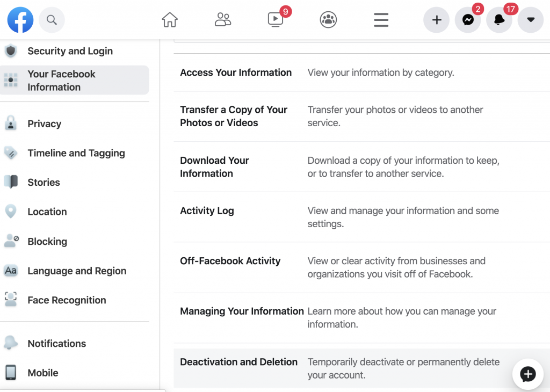
Task: Click 'View your information by category.' text
Action: pyautogui.click(x=381, y=72)
